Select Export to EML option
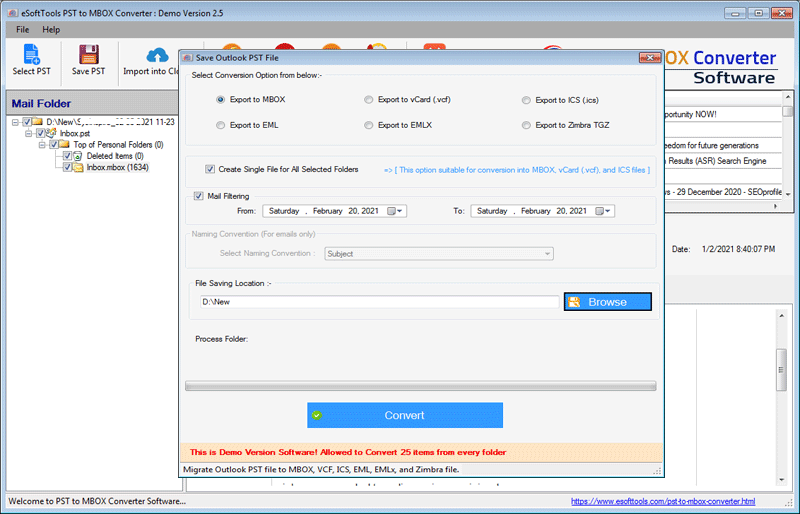Screen dimensions: 800x514 220,125
